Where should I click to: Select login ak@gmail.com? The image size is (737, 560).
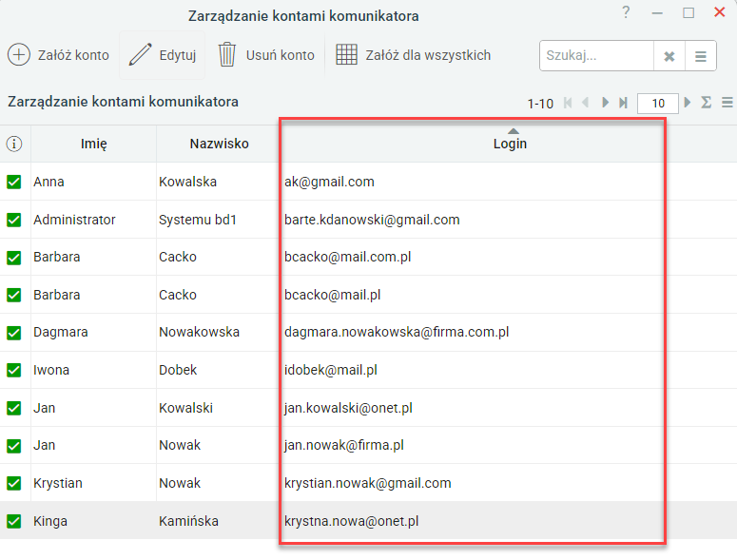point(329,182)
